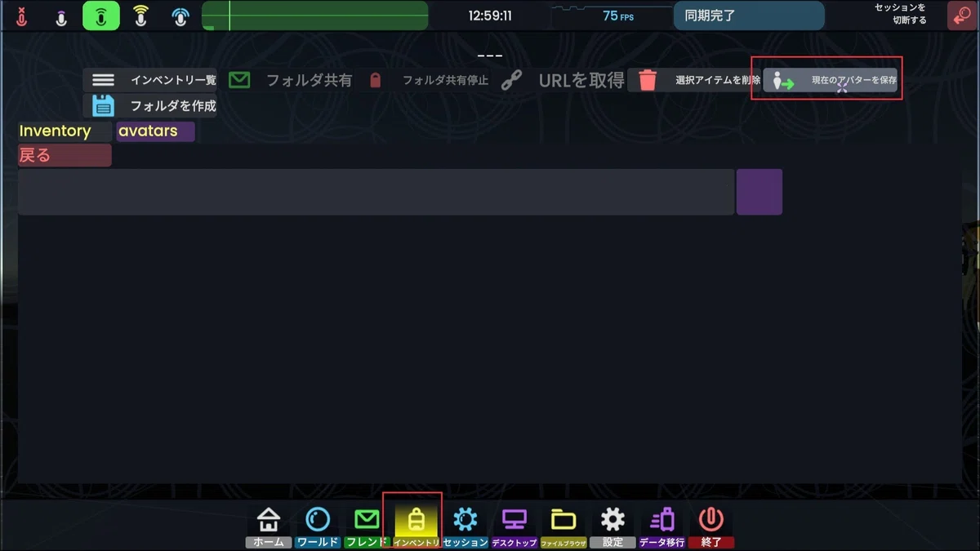Select the empty gray inventory item row
The height and width of the screenshot is (551, 980).
tap(376, 192)
